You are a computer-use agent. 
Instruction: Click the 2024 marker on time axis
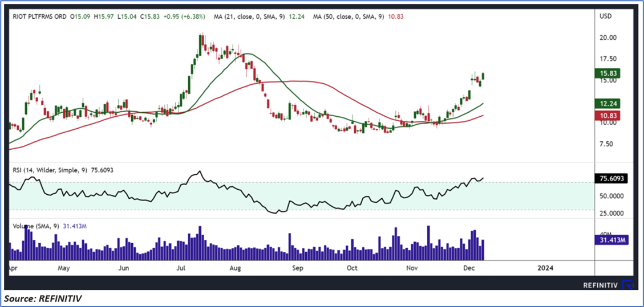point(545,267)
